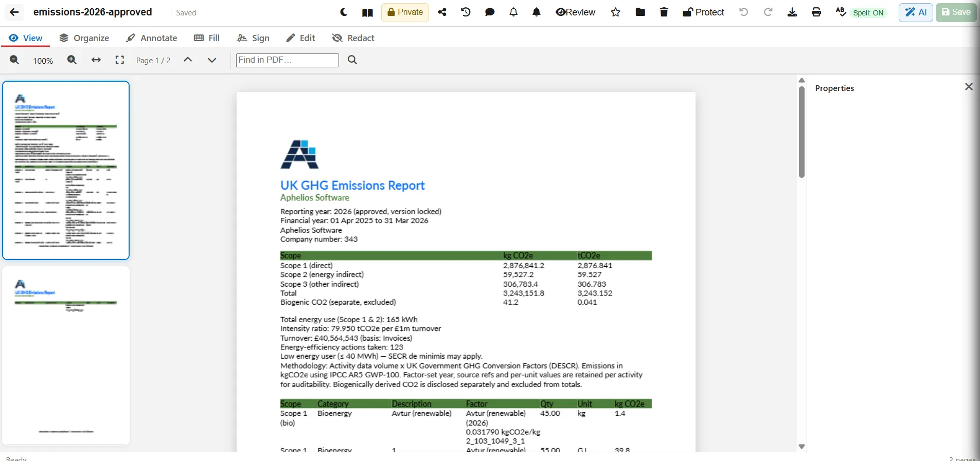Screen dimensions: 980x461
Task: Click the filled notification bell icon
Action: 537,12
